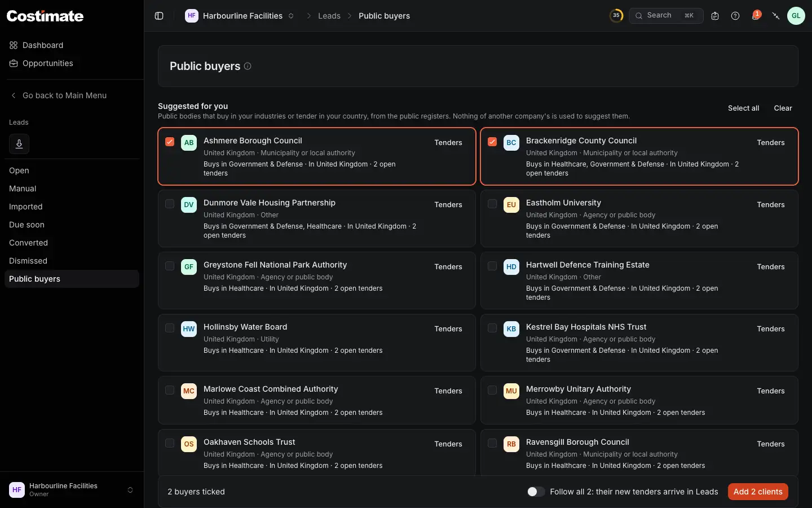Viewport: 812px width, 508px height.
Task: Click the HW avatar of Hollinsby Water Board
Action: tap(189, 329)
